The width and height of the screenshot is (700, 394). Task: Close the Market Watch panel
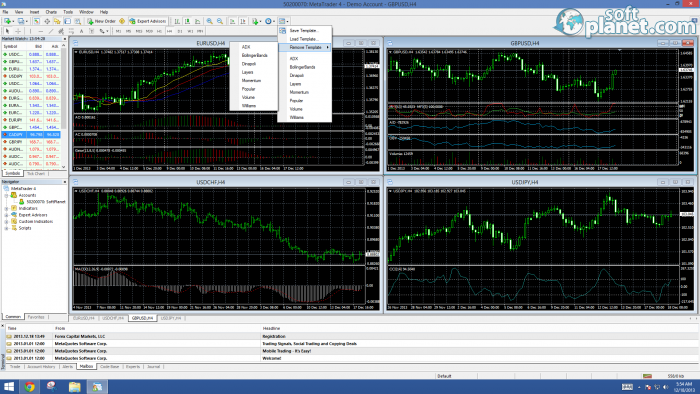point(64,39)
